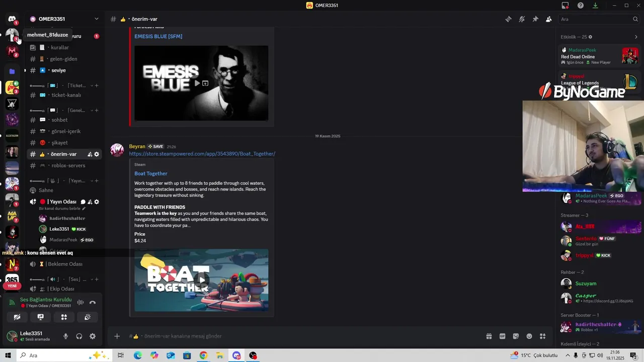
Task: Open Yayın Odası voice channel settings gear
Action: [x=97, y=202]
